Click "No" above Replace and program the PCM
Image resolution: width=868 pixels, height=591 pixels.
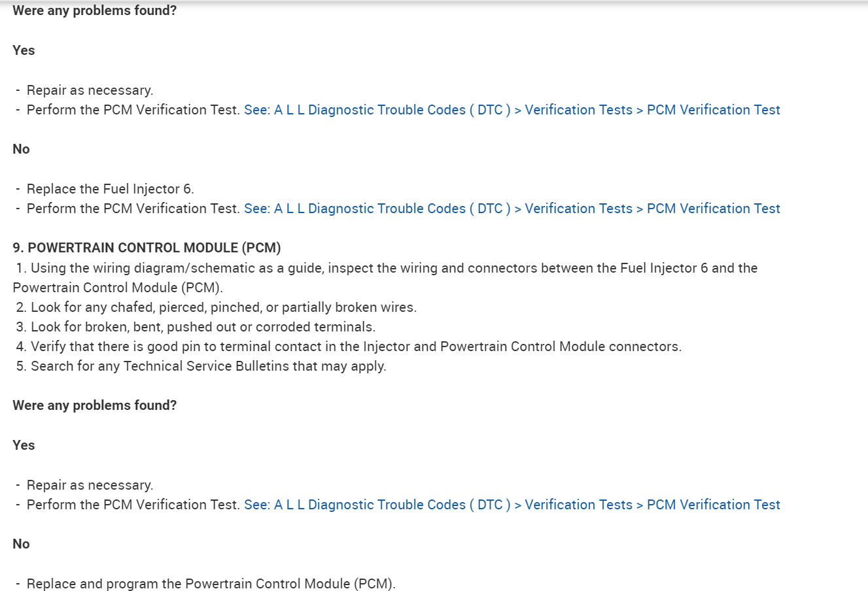coord(21,544)
